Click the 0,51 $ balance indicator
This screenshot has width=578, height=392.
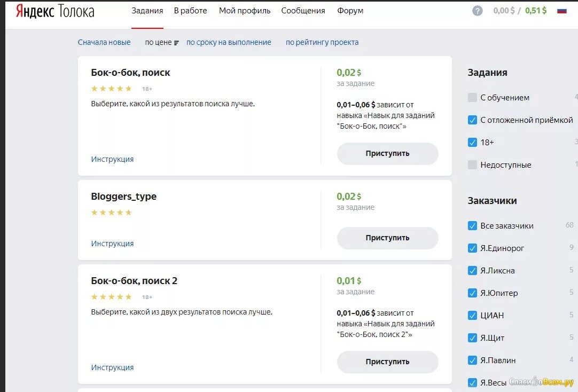click(536, 11)
